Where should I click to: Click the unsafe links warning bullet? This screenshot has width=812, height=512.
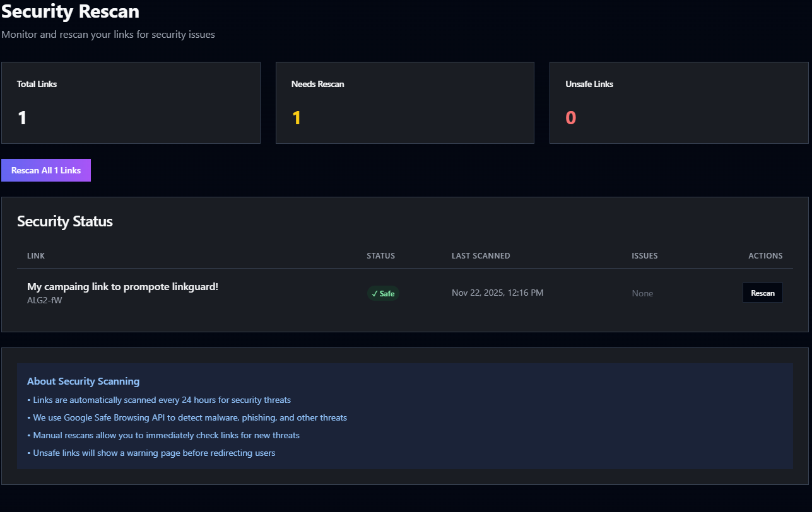[x=153, y=453]
